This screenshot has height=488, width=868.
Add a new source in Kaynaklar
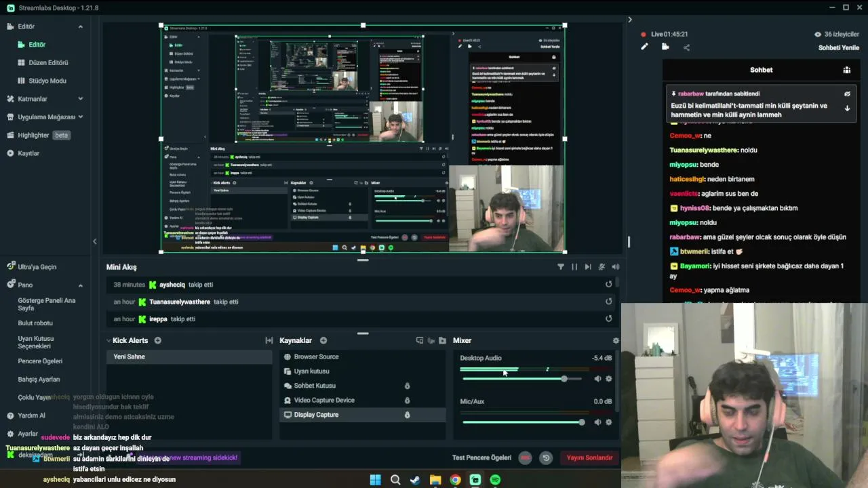pos(323,340)
